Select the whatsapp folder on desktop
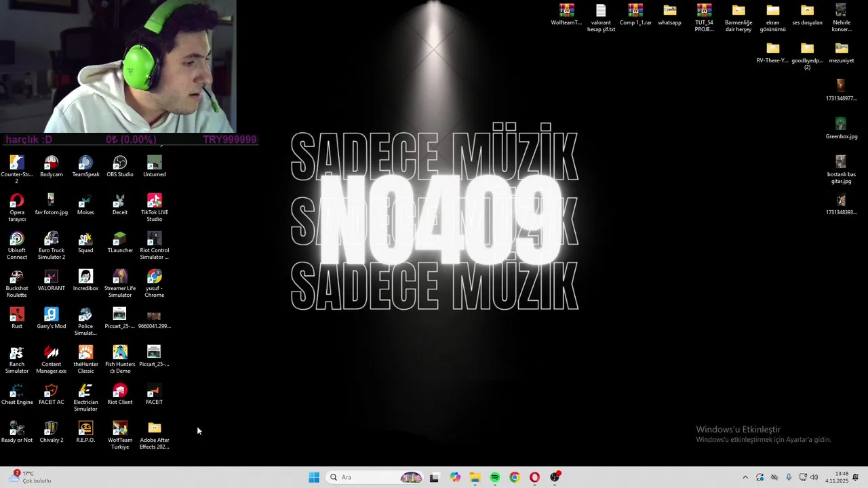The image size is (868, 488). coord(670,15)
